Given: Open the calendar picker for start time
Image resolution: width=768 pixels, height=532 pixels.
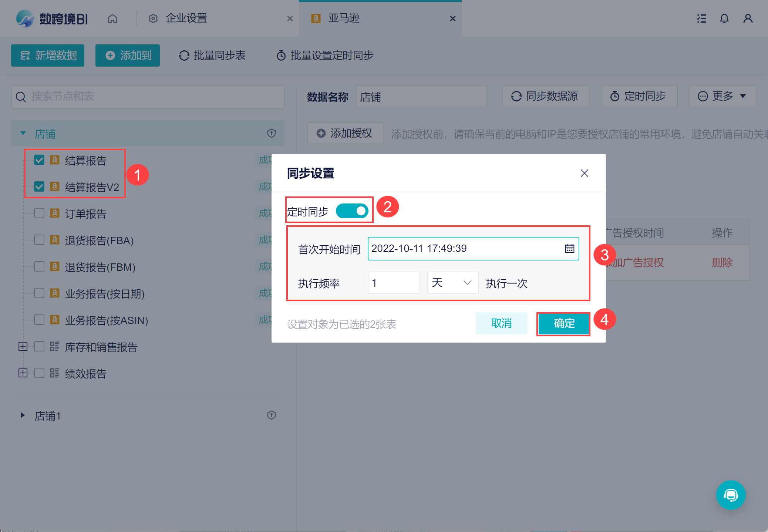Looking at the screenshot, I should [x=569, y=249].
